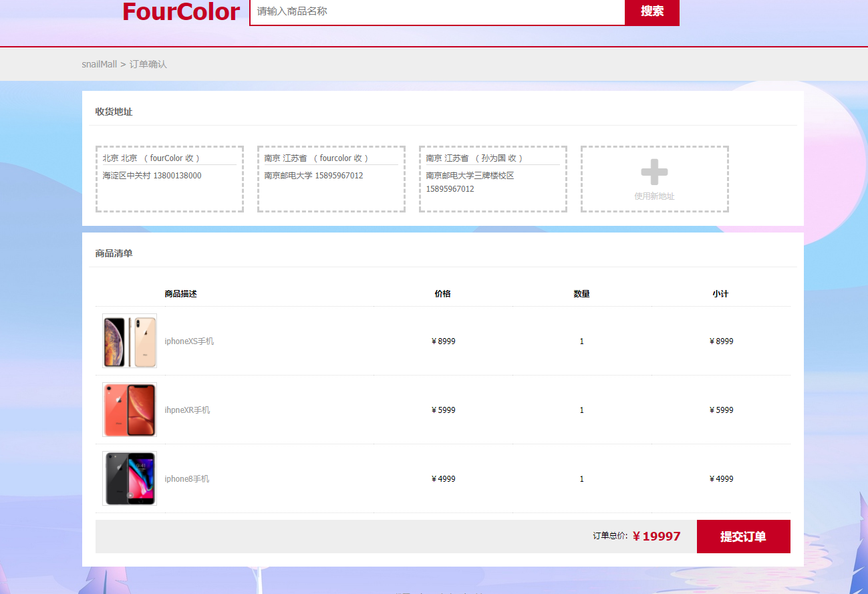Click the red 搜索 search button
The image size is (868, 594).
(652, 11)
